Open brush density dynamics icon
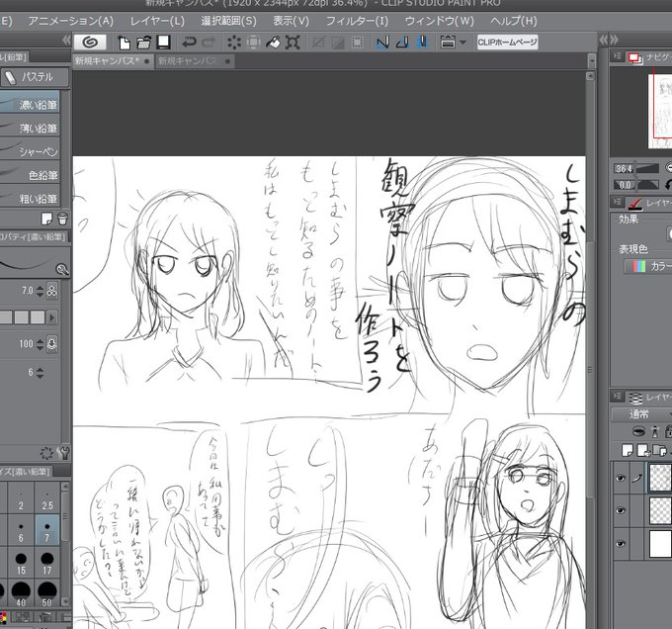Viewport: 672px width, 629px height. 51,344
